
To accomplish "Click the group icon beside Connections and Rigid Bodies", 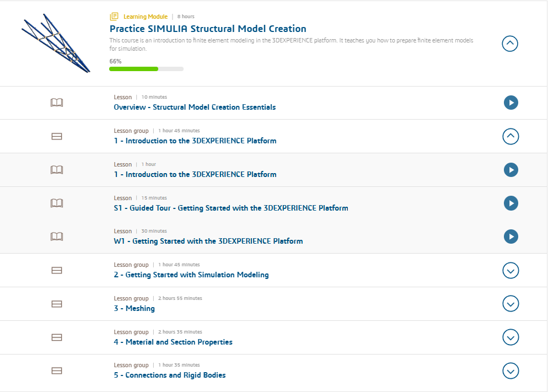I will coord(57,370).
